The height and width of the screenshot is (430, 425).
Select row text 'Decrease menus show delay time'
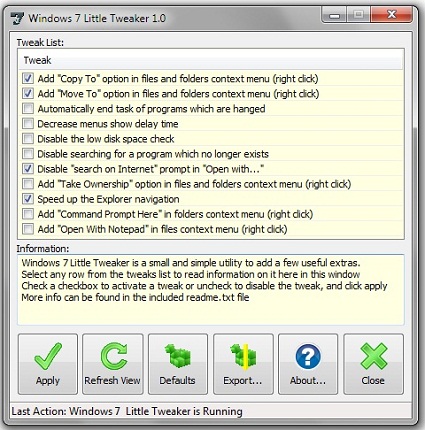108,124
